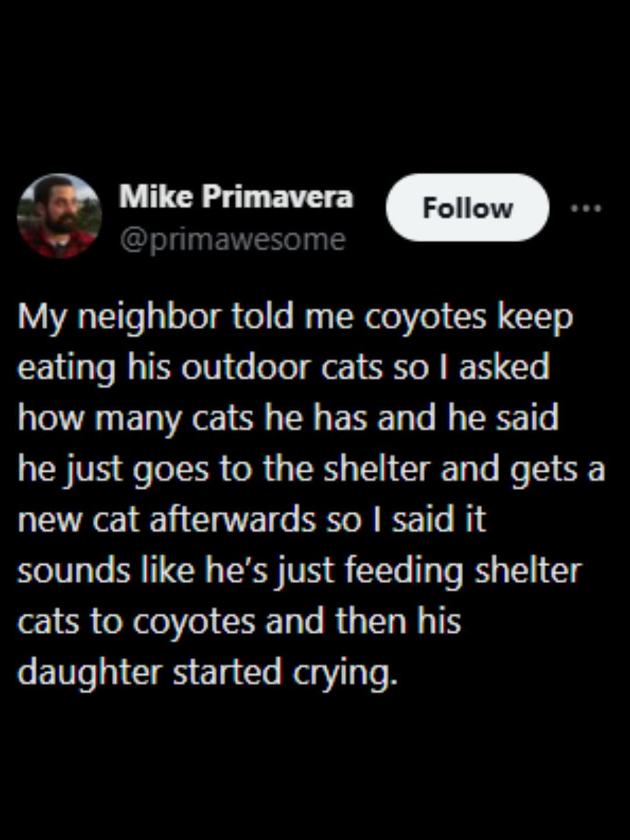Click the word "many" in the tweet

138,419
